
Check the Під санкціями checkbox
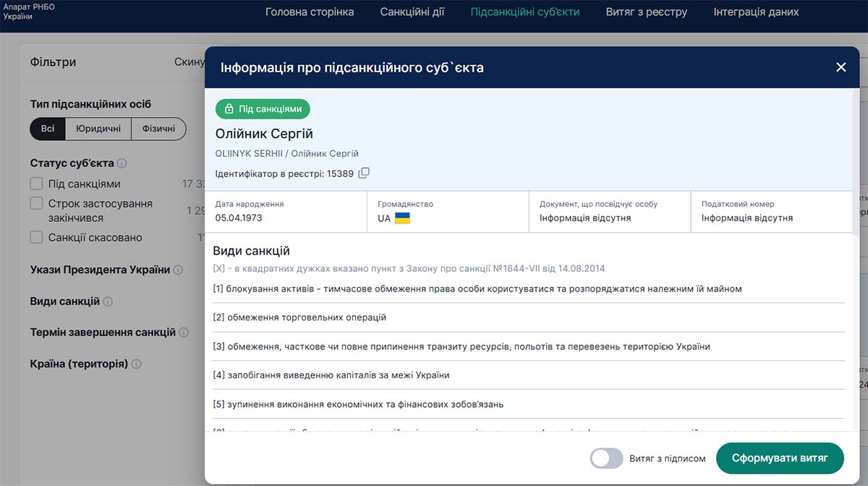tap(37, 184)
